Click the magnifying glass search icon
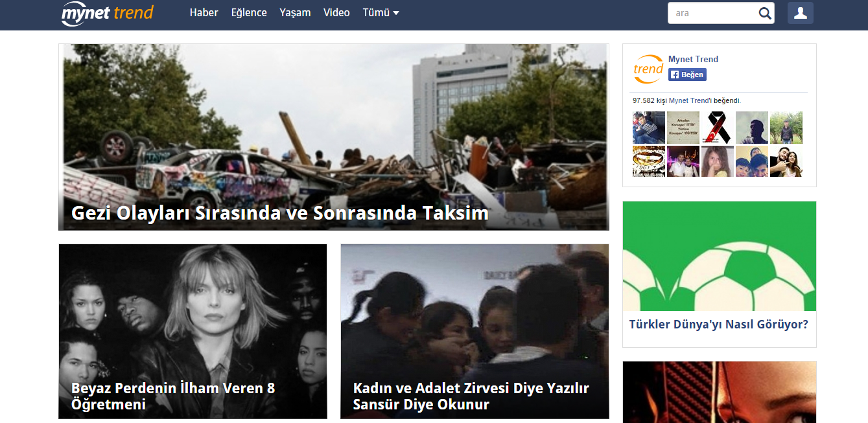Image resolution: width=868 pixels, height=423 pixels. 765,13
